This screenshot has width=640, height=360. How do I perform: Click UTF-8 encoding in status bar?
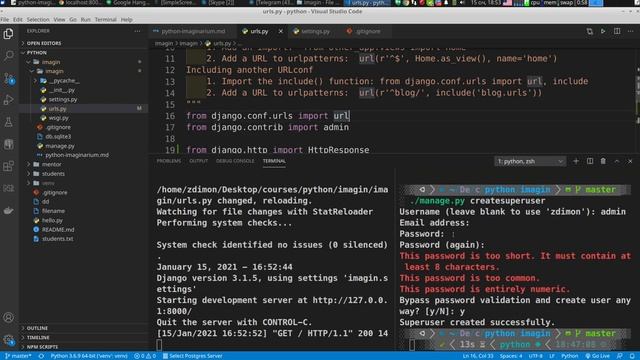coord(536,356)
